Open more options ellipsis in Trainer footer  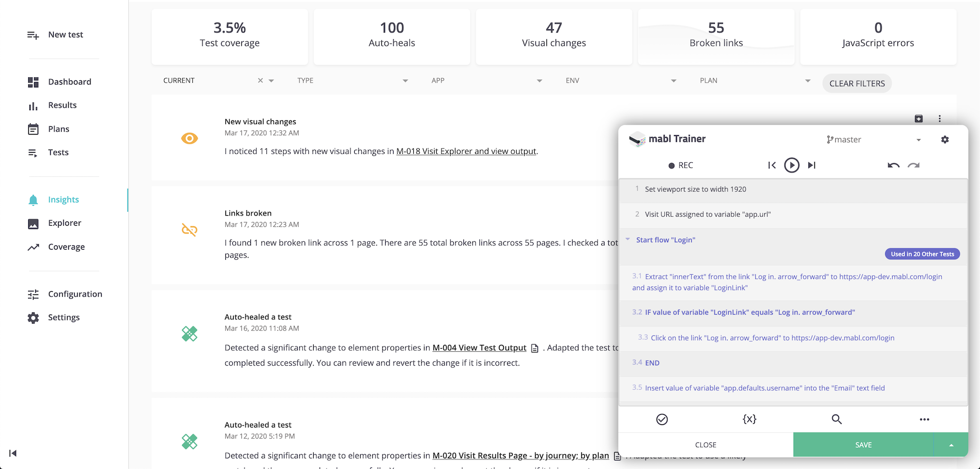[924, 419]
